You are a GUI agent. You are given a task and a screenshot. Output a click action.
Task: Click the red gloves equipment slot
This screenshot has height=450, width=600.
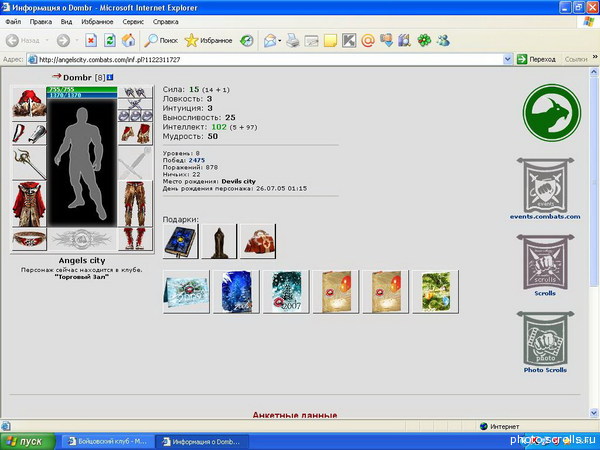coord(135,134)
